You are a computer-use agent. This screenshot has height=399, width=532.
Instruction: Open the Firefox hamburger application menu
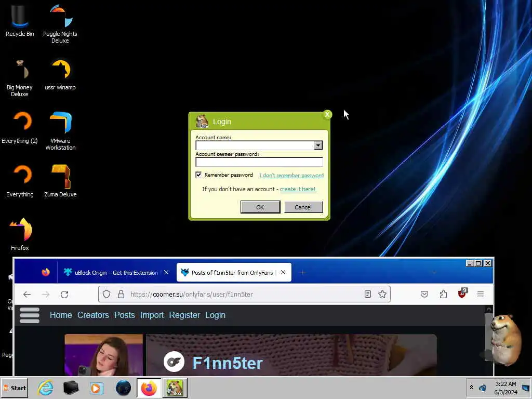pos(481,294)
